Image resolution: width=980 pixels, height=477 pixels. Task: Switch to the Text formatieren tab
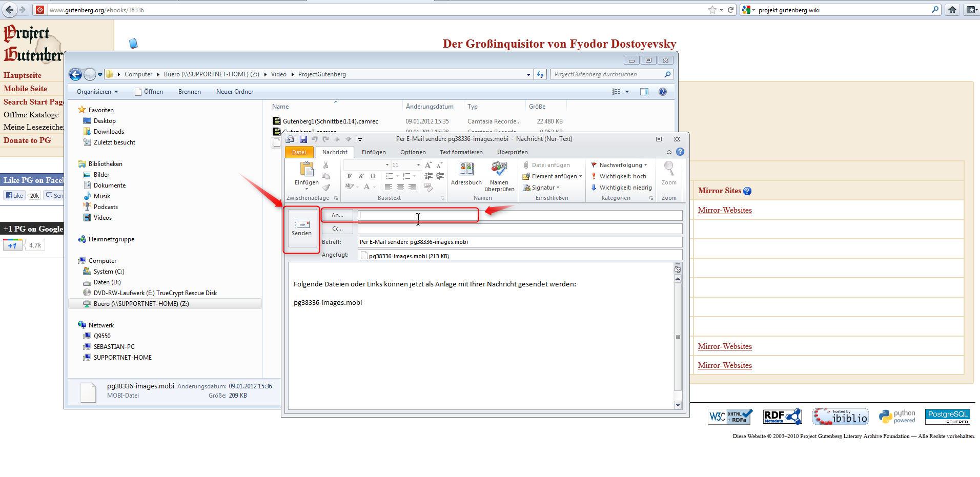tap(461, 152)
